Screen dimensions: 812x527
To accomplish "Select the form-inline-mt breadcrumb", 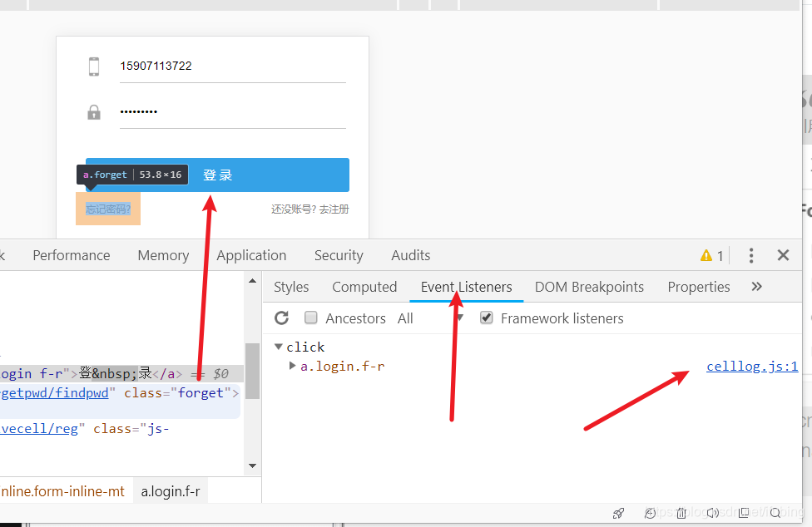I will pyautogui.click(x=62, y=491).
